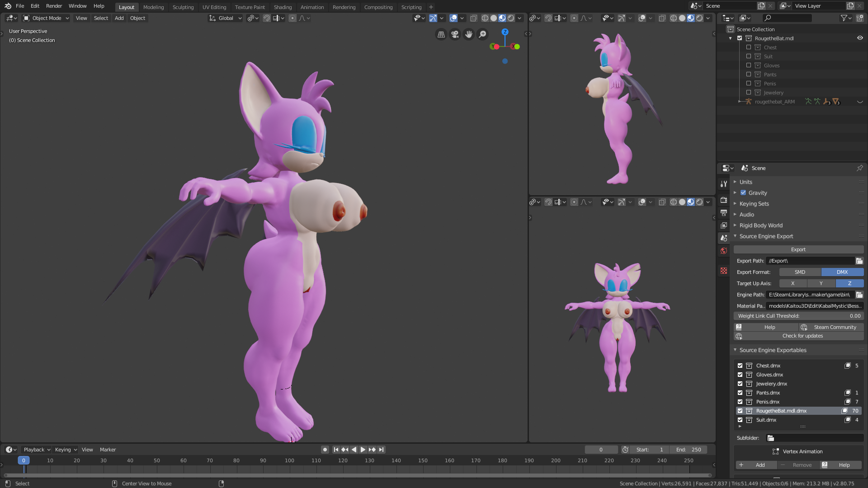Open the World properties tab icon
868x488 pixels.
724,251
